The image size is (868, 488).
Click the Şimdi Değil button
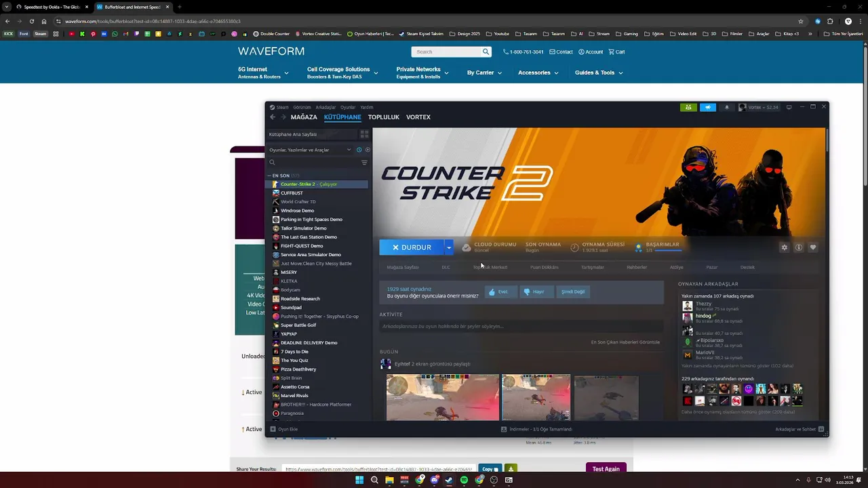coord(573,292)
